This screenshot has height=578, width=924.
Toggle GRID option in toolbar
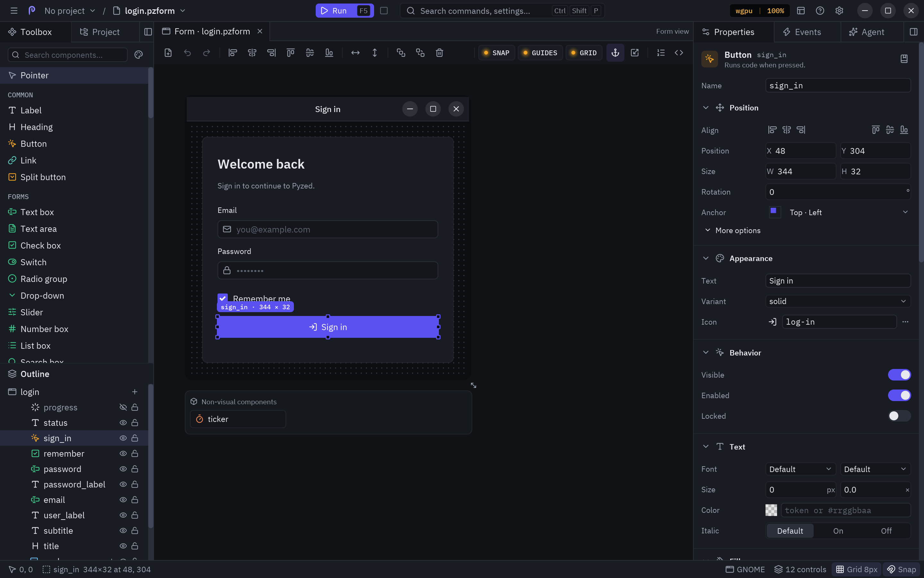(584, 53)
